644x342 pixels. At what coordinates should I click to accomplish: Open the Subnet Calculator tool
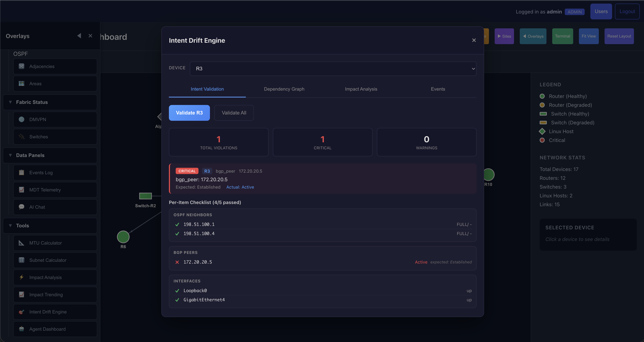coord(55,260)
